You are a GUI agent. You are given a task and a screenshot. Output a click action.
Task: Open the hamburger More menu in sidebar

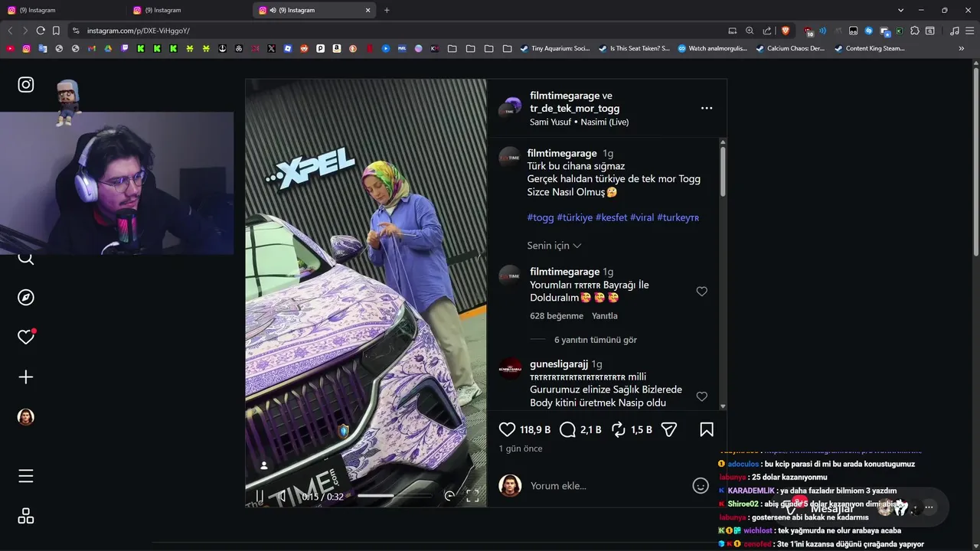click(26, 476)
